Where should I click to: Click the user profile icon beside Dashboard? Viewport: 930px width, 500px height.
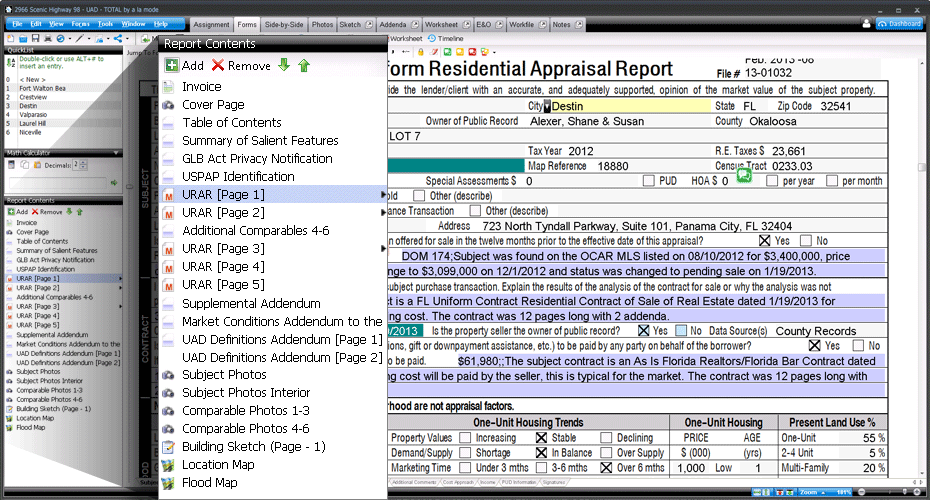tap(867, 24)
